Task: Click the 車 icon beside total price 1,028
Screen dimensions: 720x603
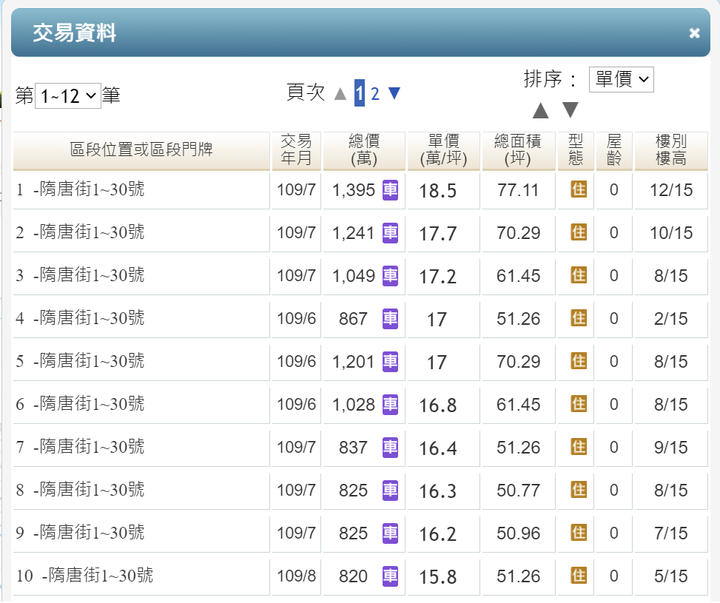Action: [x=390, y=405]
